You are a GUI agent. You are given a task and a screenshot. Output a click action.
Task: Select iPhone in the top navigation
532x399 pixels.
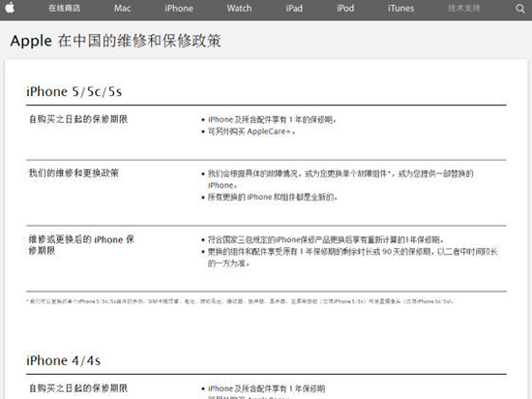pyautogui.click(x=179, y=9)
